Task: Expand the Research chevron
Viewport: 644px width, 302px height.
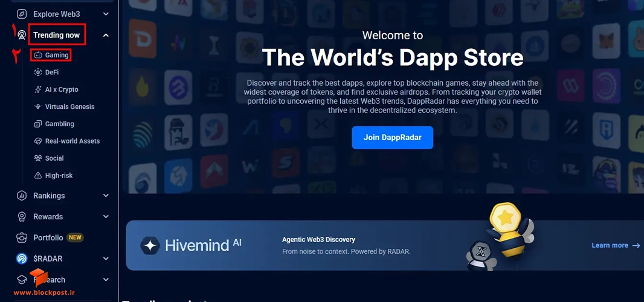Action: [106, 280]
